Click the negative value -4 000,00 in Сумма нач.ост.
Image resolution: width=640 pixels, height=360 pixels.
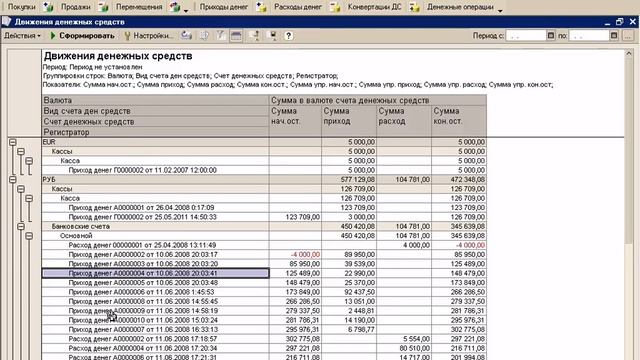coord(295,255)
